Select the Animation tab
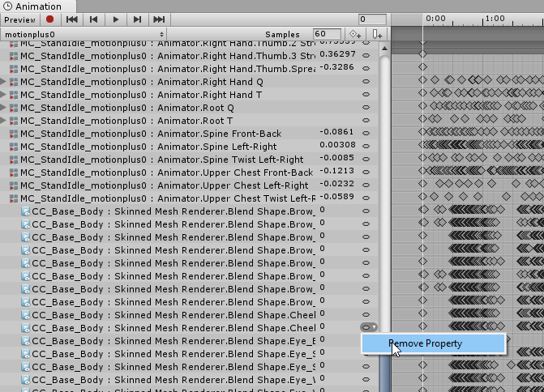Screen dimensions: 544x392 [x=38, y=6]
